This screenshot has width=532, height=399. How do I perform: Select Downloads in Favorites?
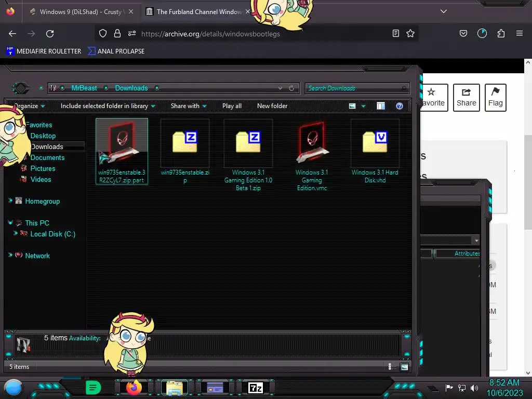coord(47,147)
